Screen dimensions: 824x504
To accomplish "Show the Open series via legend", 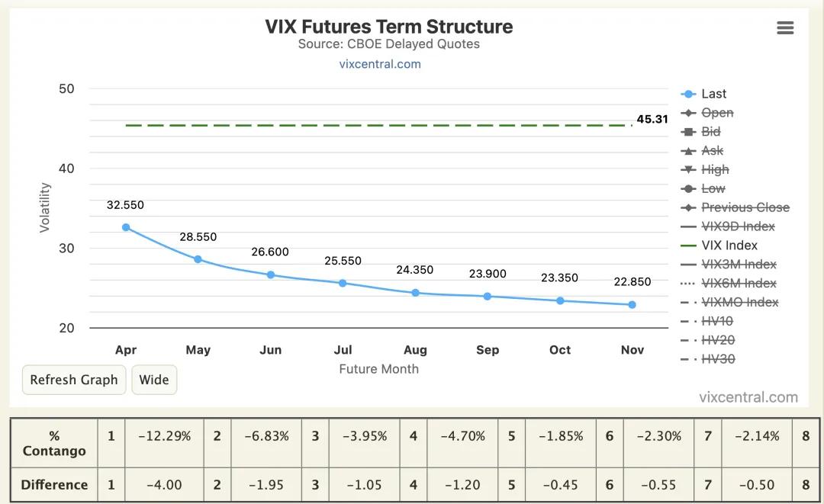I will click(x=716, y=113).
